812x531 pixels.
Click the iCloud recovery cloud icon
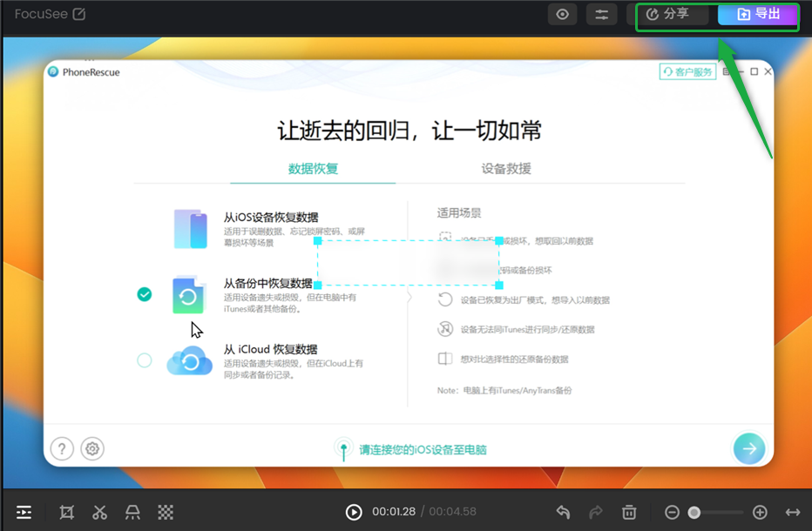click(190, 360)
